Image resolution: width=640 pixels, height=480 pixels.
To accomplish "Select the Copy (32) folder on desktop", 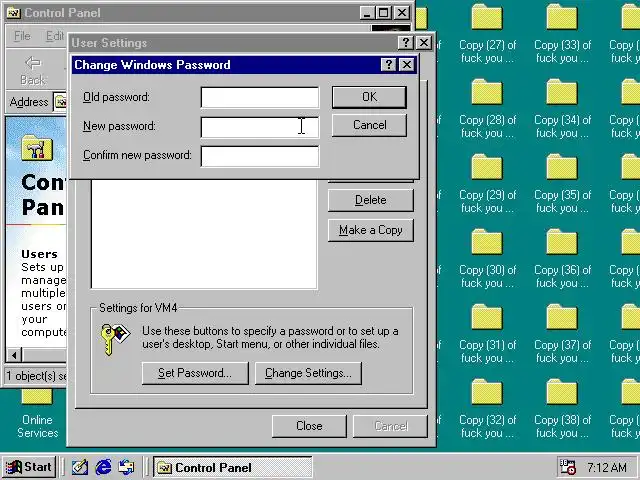I will point(487,410).
